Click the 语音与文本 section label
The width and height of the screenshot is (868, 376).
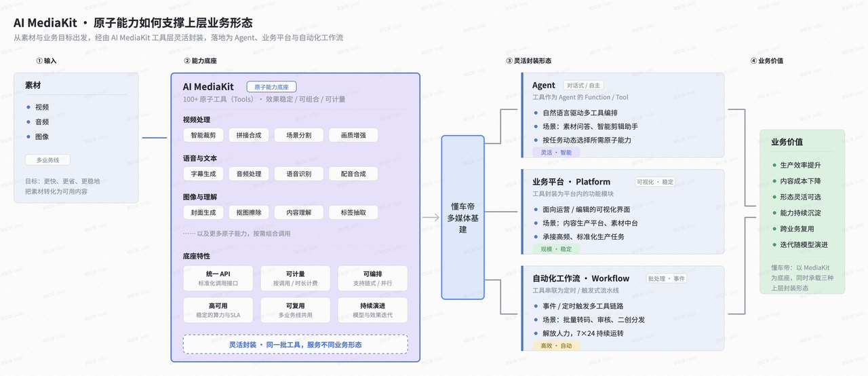(x=199, y=158)
